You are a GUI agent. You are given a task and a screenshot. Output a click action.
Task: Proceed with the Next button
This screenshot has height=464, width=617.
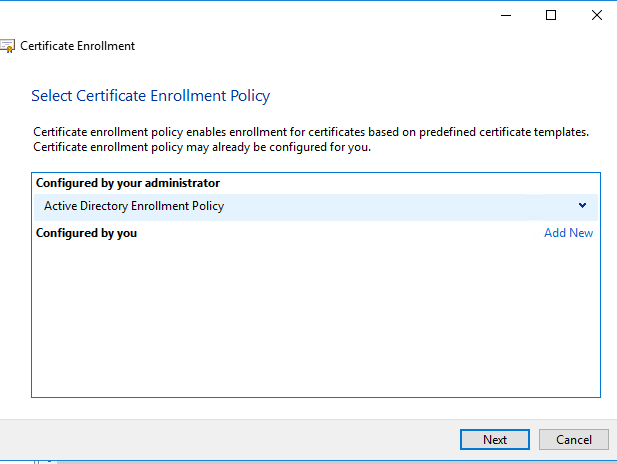[x=495, y=439]
